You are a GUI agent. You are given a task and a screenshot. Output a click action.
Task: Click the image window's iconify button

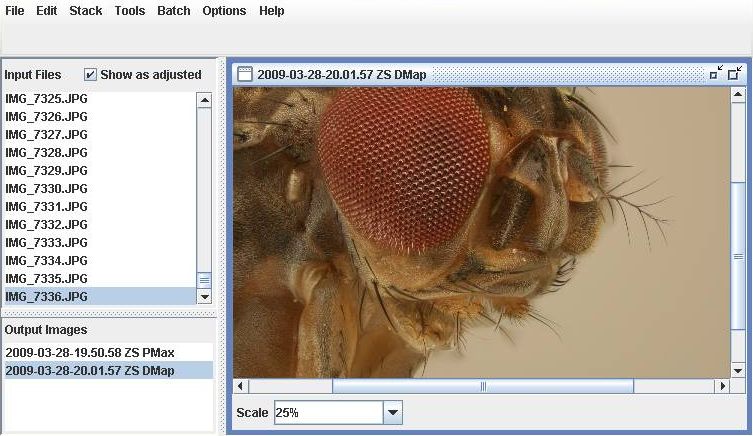pos(716,73)
